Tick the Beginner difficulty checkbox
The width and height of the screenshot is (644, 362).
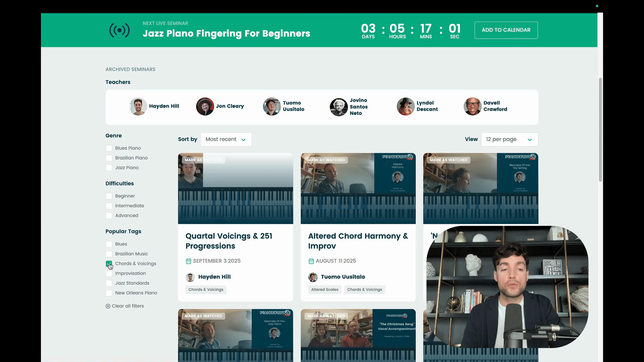pos(109,196)
